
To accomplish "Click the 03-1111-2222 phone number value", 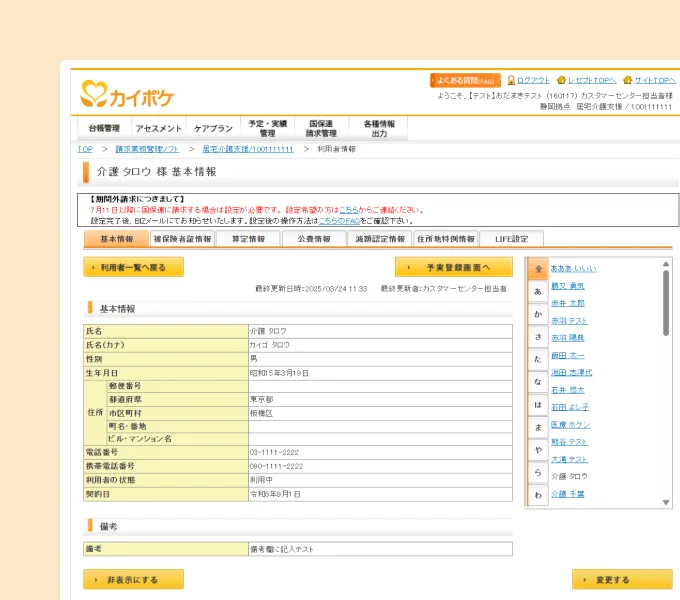I will click(x=274, y=452).
